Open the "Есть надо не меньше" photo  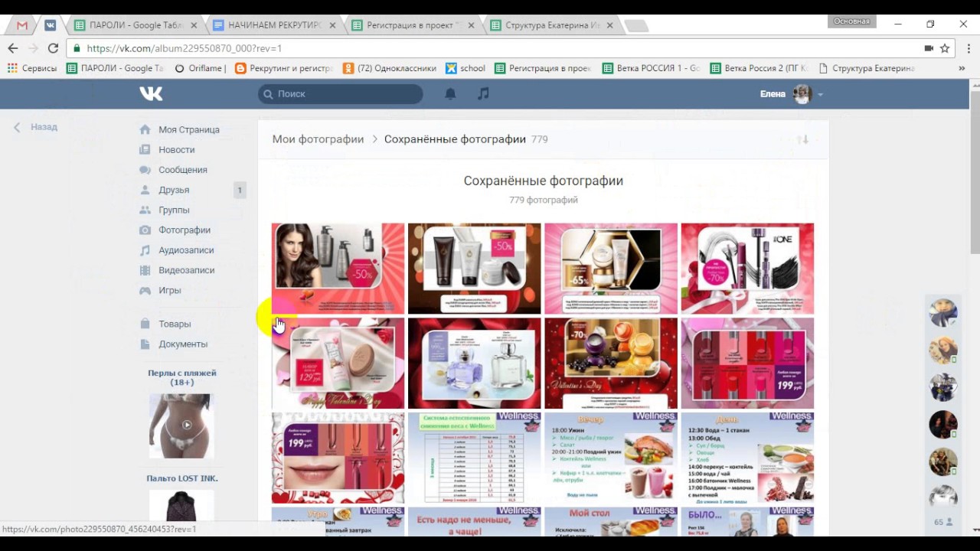click(474, 521)
